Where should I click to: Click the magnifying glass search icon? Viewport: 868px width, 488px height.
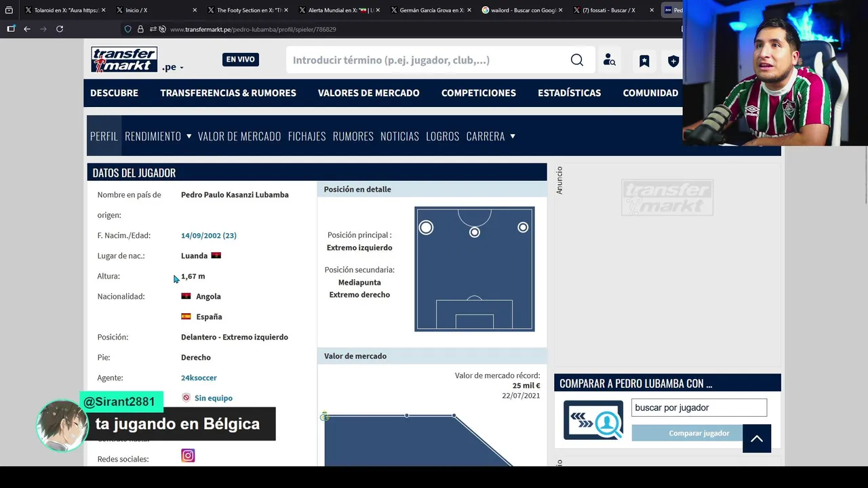tap(577, 60)
